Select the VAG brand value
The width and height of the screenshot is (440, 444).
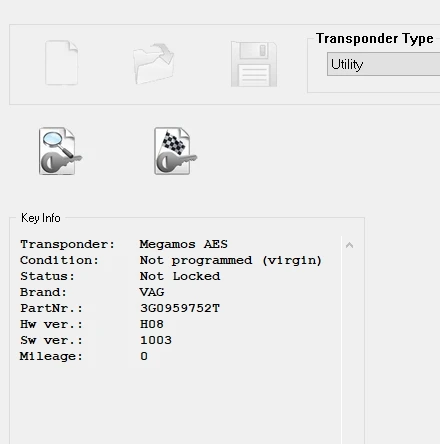click(152, 292)
